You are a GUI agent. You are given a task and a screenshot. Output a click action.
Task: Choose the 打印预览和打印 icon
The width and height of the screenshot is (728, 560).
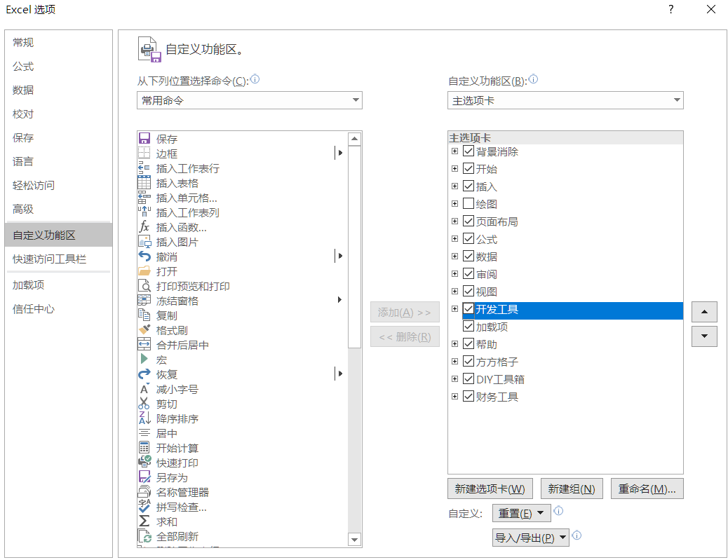(x=144, y=286)
